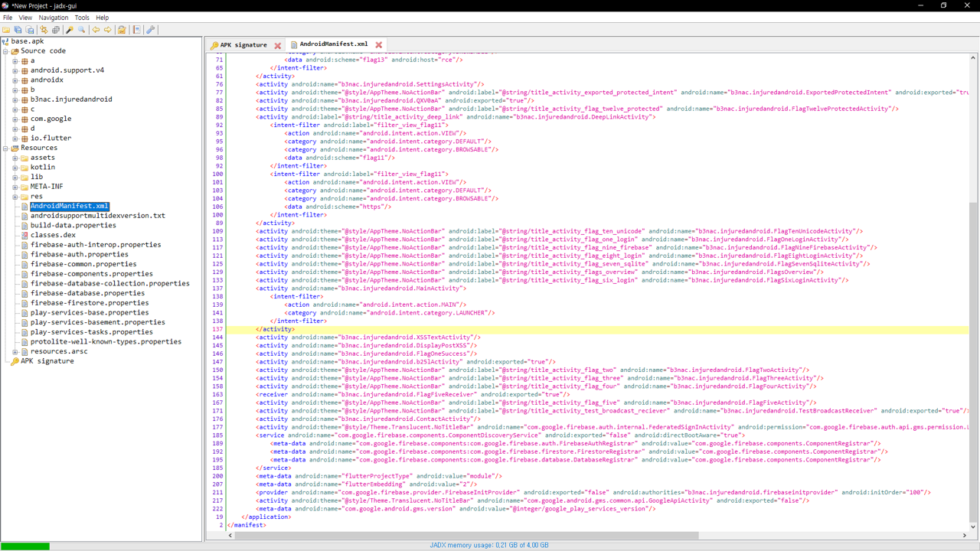Click the editor scroll-up arrow

973,57
